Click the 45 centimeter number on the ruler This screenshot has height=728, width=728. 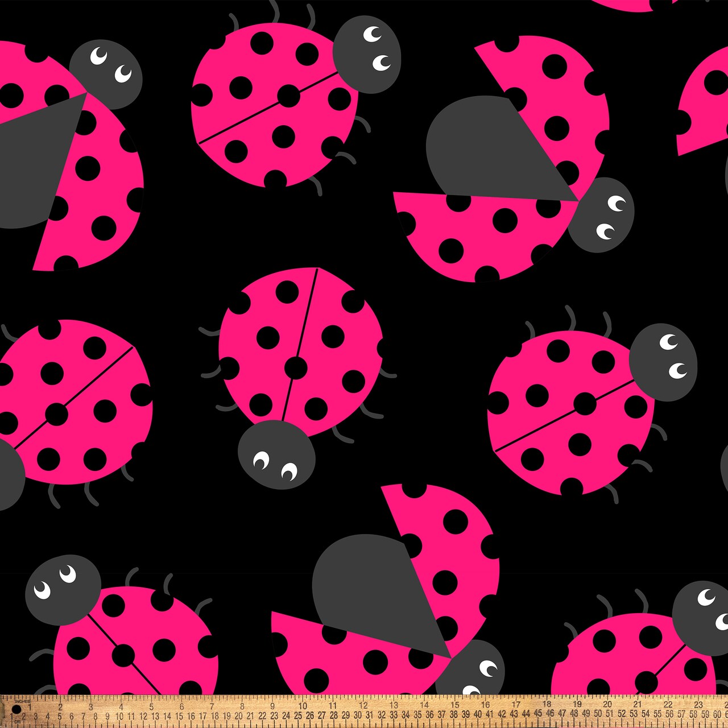pos(537,714)
